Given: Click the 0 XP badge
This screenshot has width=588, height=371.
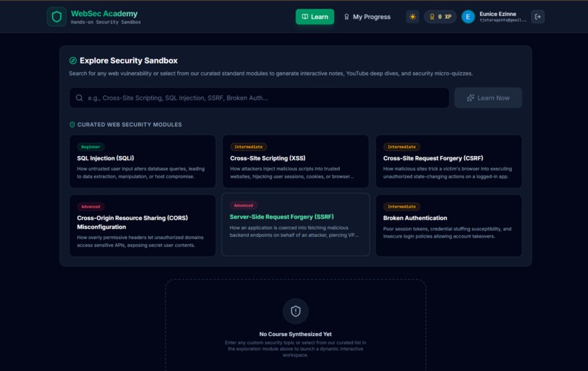Looking at the screenshot, I should [x=440, y=17].
